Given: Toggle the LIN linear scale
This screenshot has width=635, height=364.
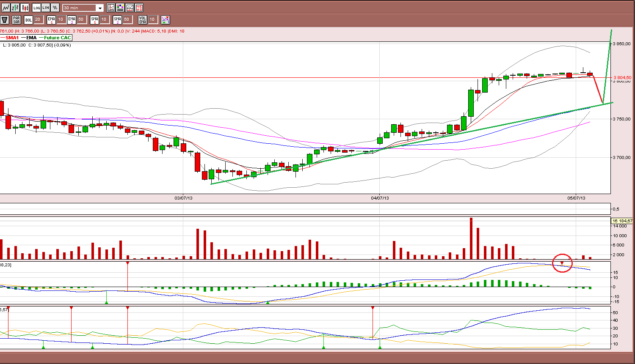Looking at the screenshot, I should (46, 8).
